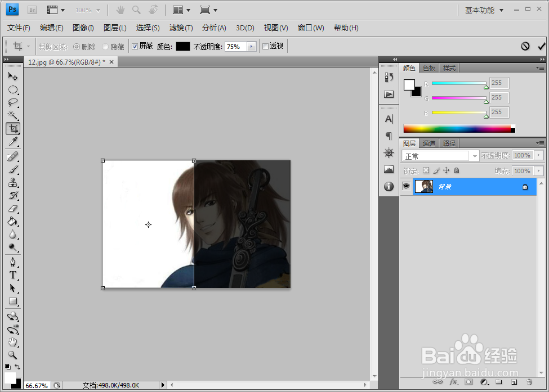Image resolution: width=549 pixels, height=392 pixels.
Task: Select the 3D Rotate tool
Action: click(x=13, y=317)
